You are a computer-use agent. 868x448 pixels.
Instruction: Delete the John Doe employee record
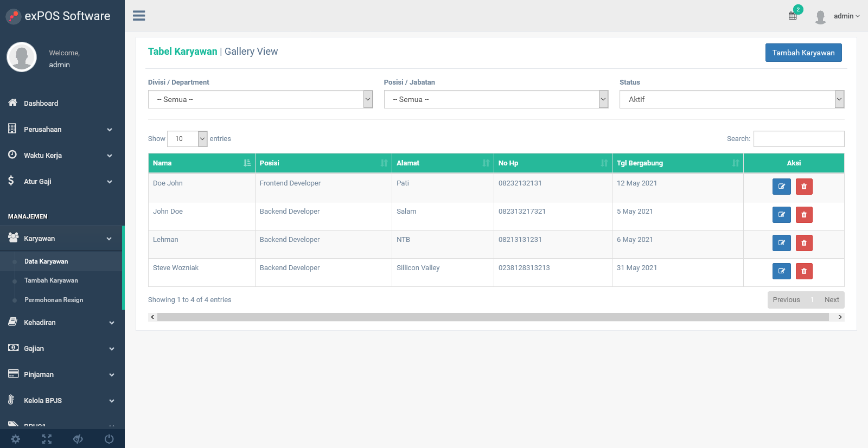[804, 215]
